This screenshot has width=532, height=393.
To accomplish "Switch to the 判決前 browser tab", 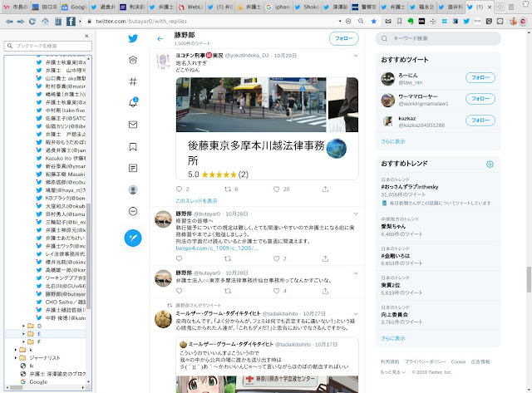I will [133, 7].
